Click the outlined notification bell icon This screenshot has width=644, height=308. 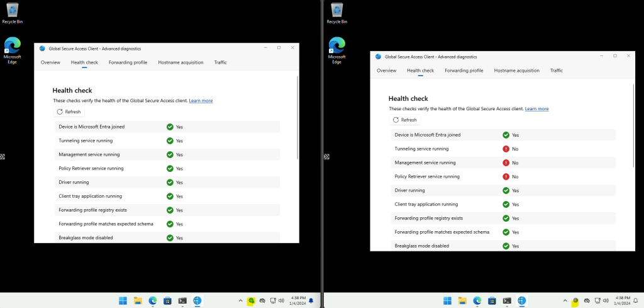636,300
